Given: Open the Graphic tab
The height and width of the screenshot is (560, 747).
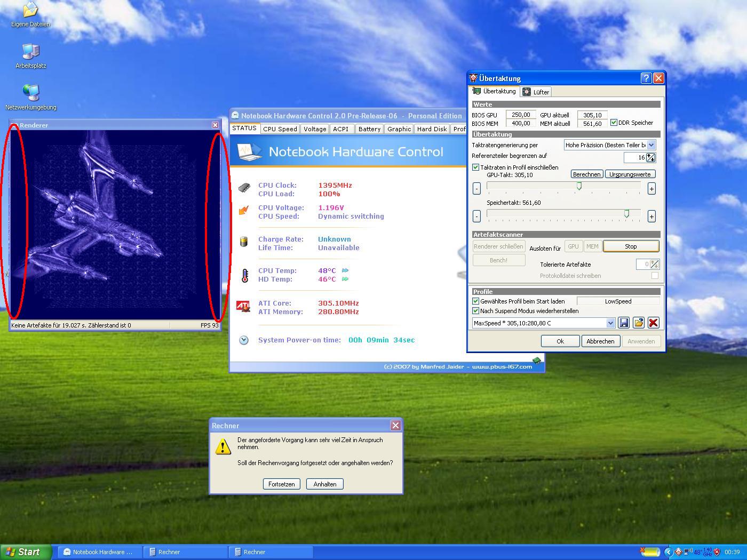Looking at the screenshot, I should click(399, 129).
